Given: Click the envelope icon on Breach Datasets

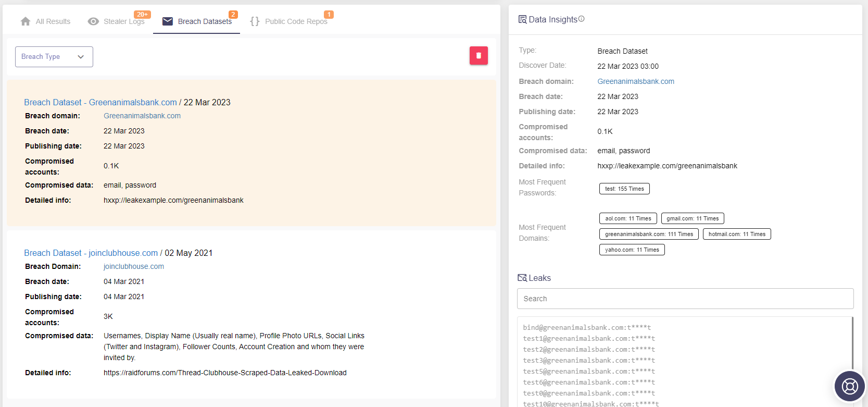Looking at the screenshot, I should 168,21.
